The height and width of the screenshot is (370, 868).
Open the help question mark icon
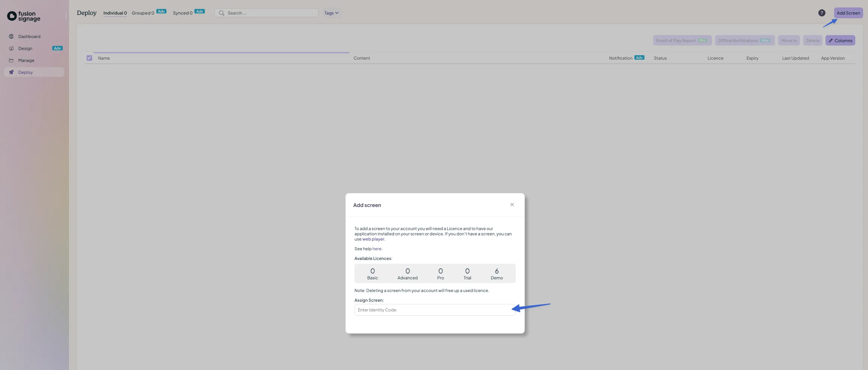click(822, 13)
